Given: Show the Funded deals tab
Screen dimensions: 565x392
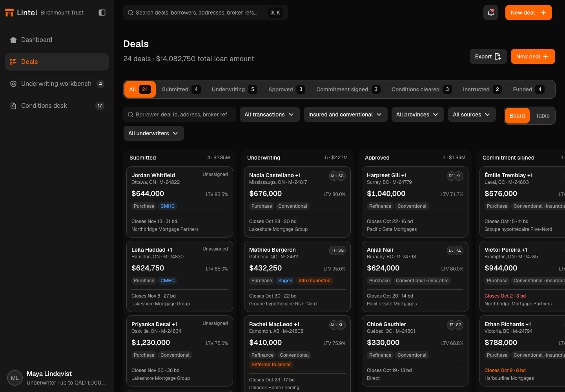Looking at the screenshot, I should 529,89.
